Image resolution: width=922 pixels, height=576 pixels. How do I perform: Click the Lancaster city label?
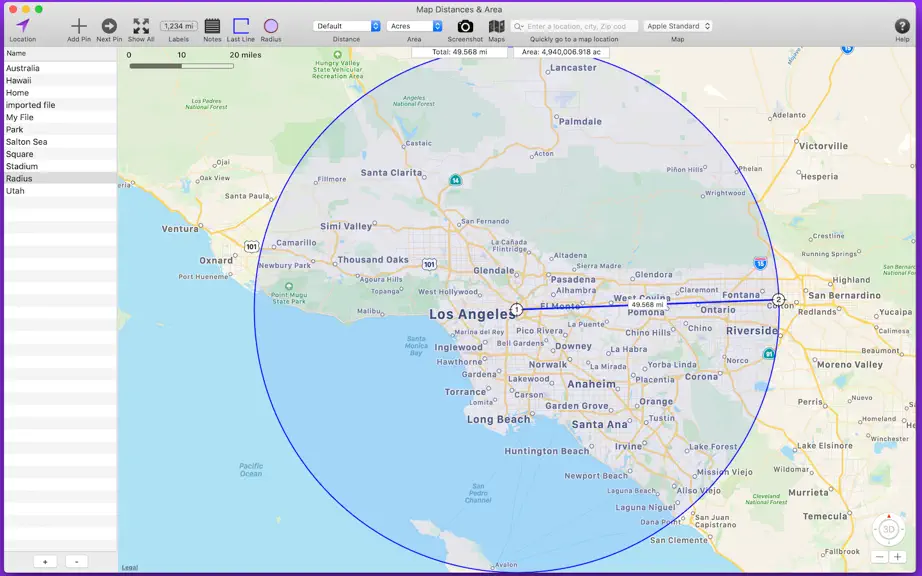[x=573, y=68]
